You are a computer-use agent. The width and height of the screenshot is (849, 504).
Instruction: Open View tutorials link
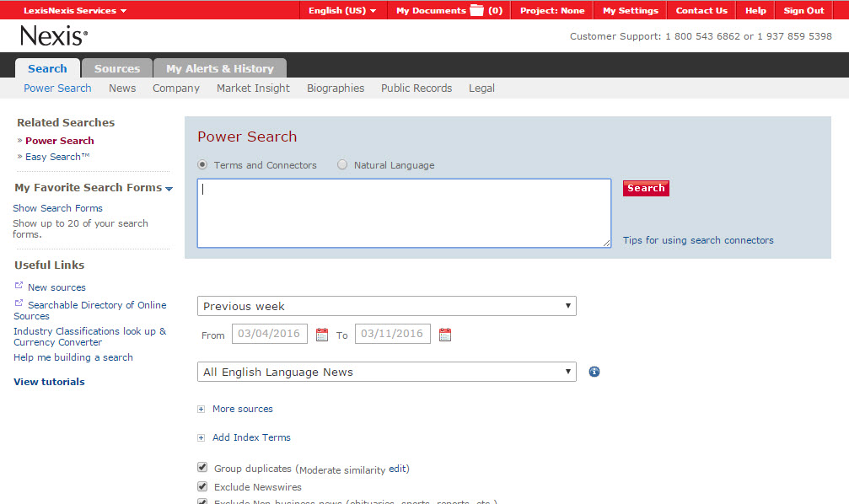click(49, 382)
